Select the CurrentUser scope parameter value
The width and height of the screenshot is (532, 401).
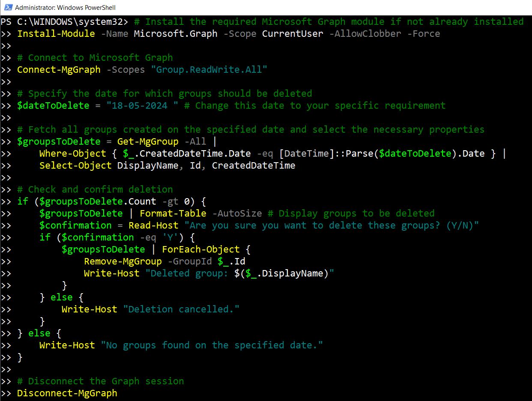[293, 33]
